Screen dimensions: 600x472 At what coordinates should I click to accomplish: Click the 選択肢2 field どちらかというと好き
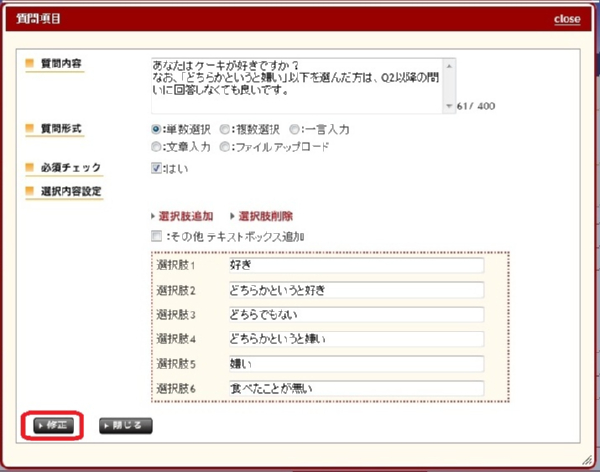(354, 290)
